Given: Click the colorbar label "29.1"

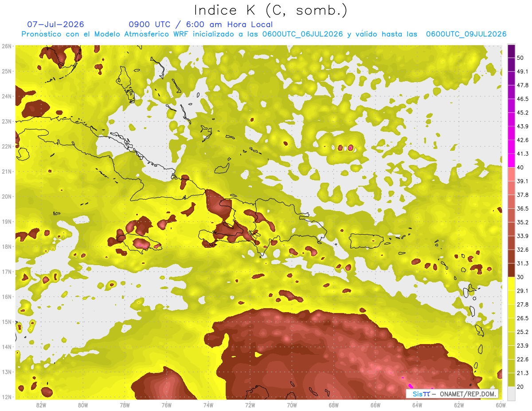Looking at the screenshot, I should (x=523, y=291).
